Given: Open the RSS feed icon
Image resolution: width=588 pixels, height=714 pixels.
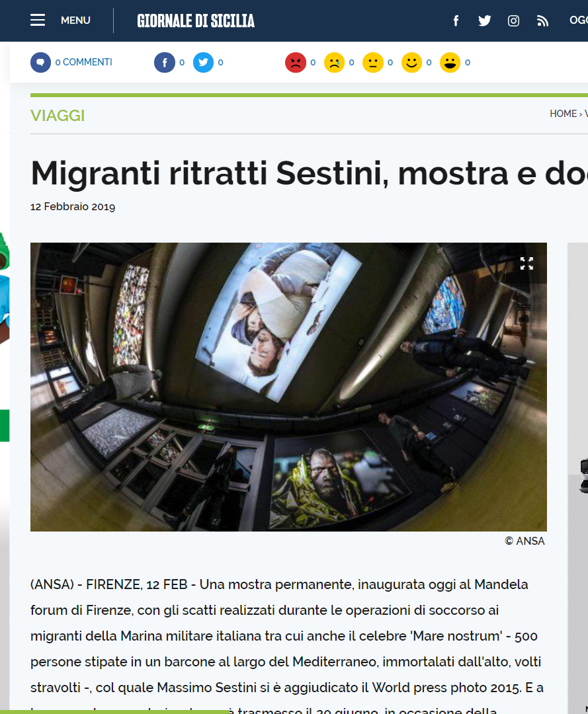Looking at the screenshot, I should 542,21.
